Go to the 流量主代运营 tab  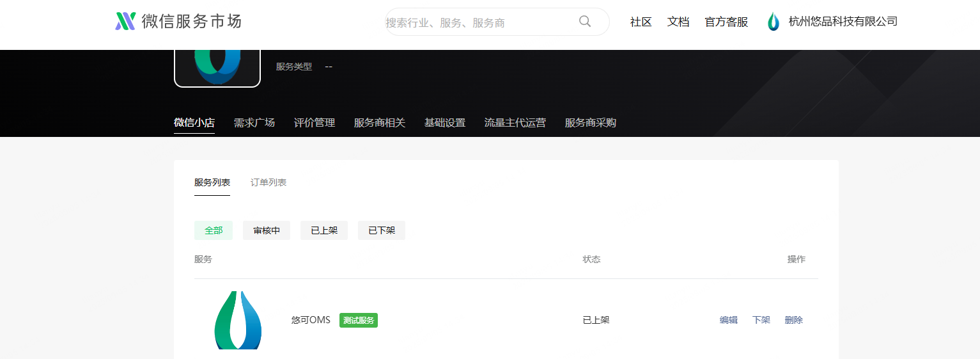click(x=515, y=123)
